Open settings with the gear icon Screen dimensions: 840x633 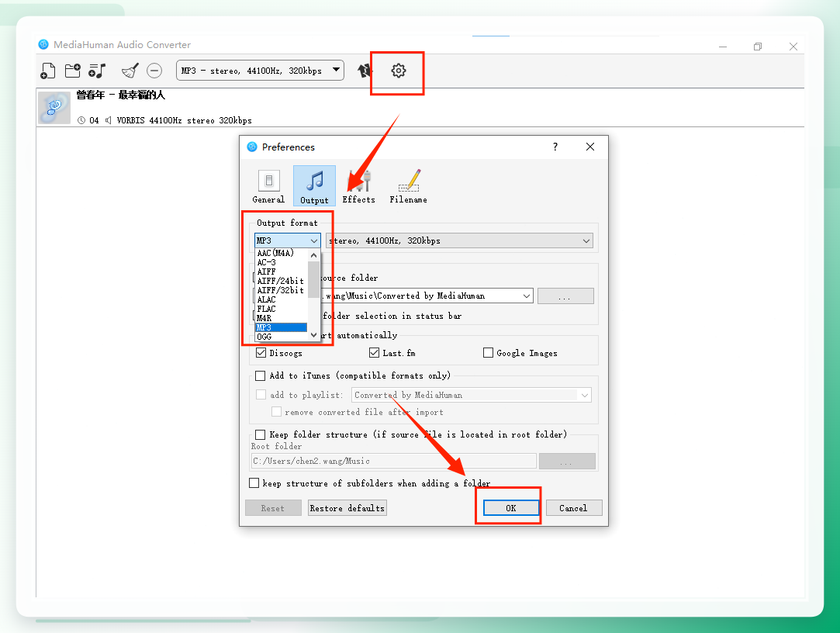pyautogui.click(x=398, y=71)
